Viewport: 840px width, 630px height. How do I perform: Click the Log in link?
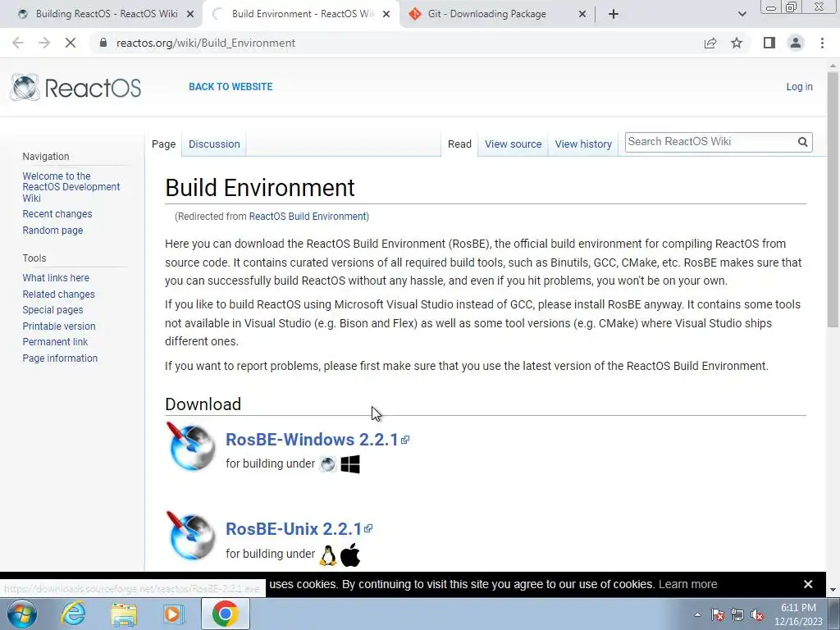point(799,87)
